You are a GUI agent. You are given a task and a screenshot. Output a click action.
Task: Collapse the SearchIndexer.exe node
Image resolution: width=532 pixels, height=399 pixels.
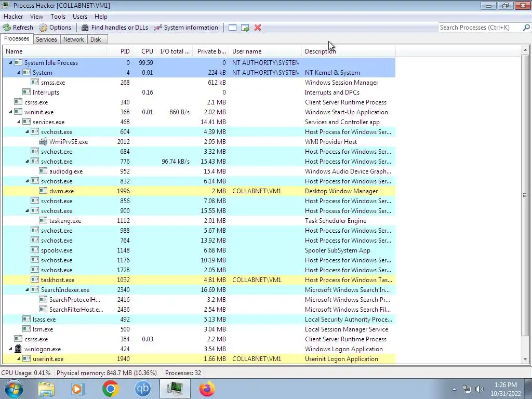pos(27,289)
